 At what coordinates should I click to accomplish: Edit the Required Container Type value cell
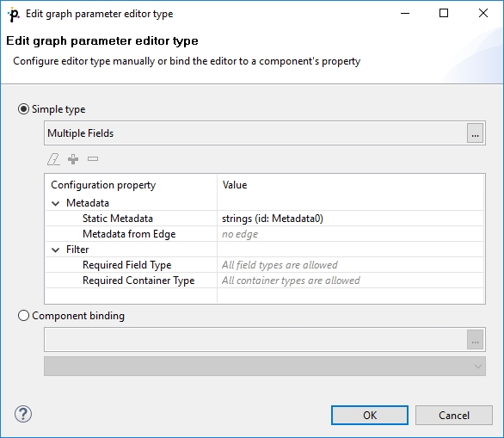350,281
